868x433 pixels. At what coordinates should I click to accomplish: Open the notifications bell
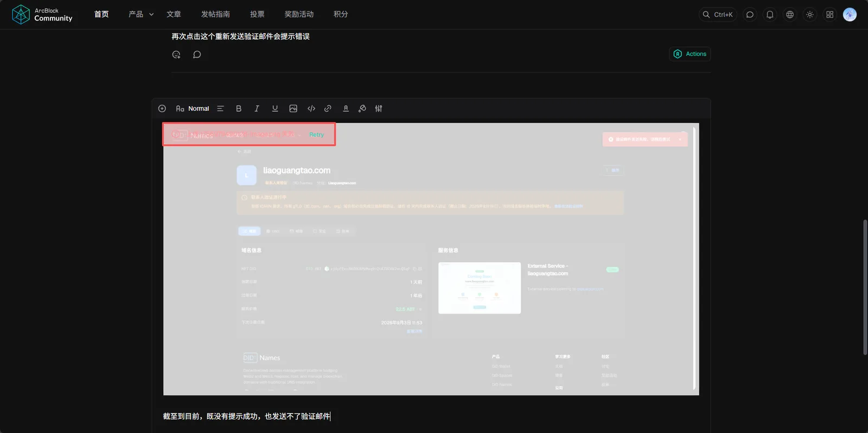click(770, 15)
